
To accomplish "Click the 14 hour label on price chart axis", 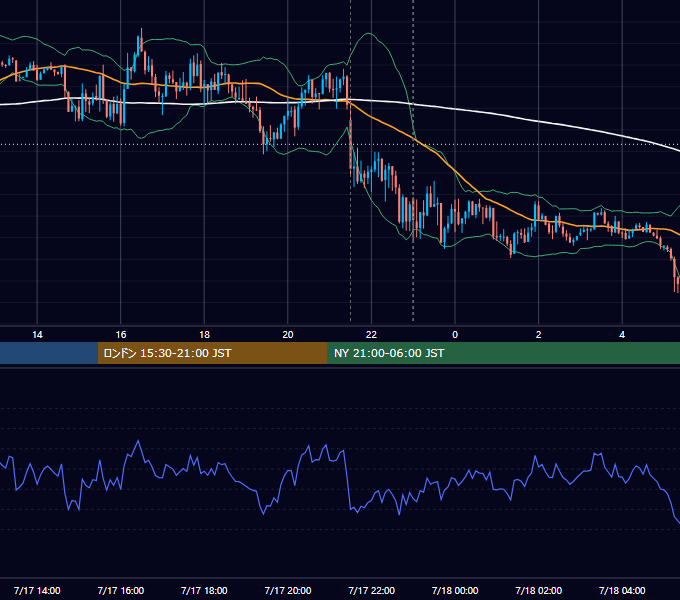I will tap(37, 335).
